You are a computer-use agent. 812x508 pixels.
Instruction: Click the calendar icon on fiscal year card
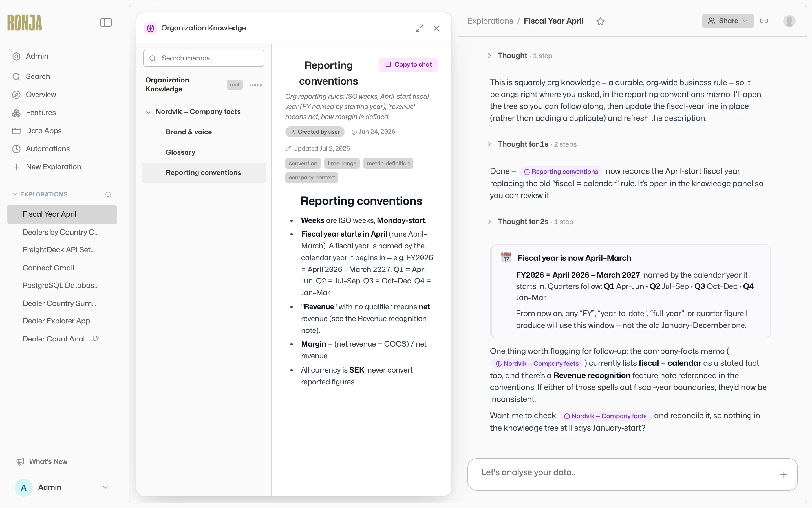click(x=506, y=257)
